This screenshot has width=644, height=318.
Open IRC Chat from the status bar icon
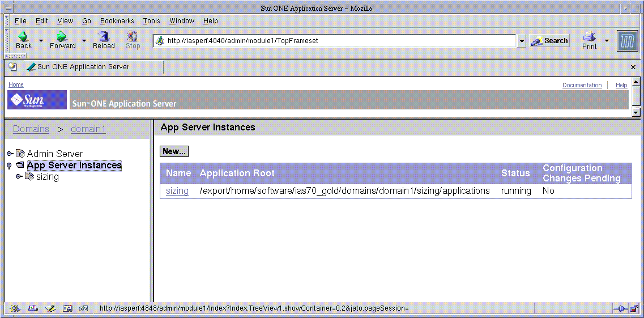pyautogui.click(x=83, y=308)
